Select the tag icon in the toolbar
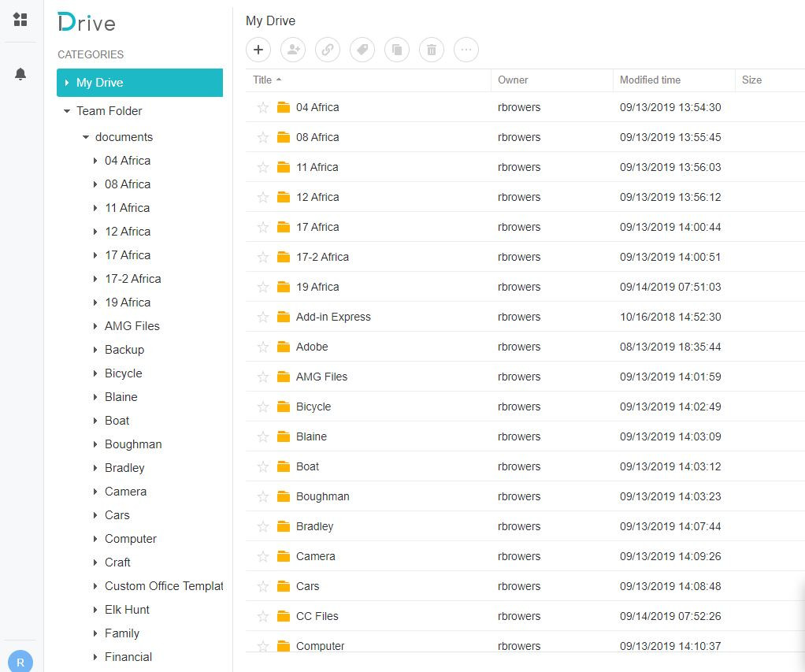The height and width of the screenshot is (672, 805). click(x=362, y=50)
